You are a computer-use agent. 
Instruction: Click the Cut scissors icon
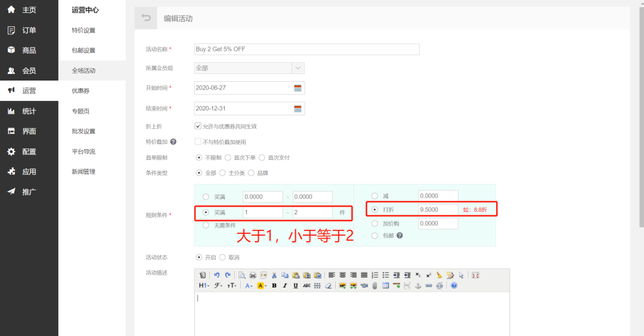click(274, 275)
